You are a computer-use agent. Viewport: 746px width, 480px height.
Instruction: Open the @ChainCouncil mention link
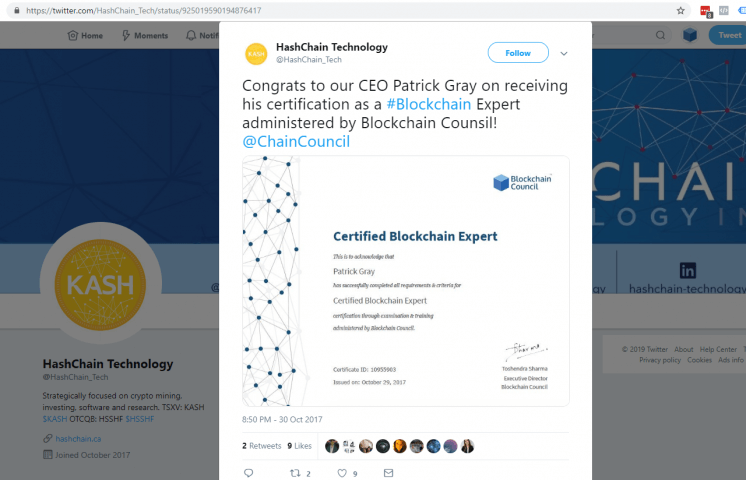296,141
